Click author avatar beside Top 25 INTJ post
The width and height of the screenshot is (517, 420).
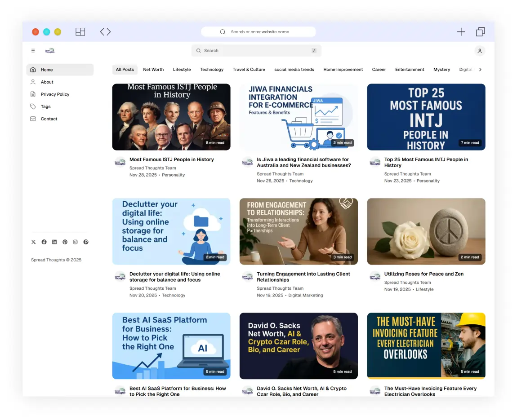[375, 162]
